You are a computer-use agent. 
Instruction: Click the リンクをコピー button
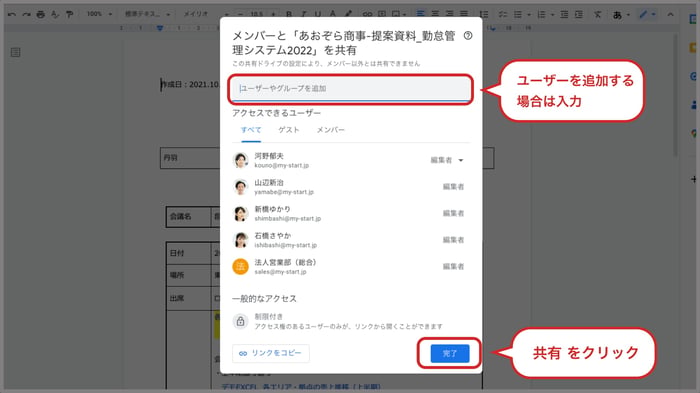point(271,353)
